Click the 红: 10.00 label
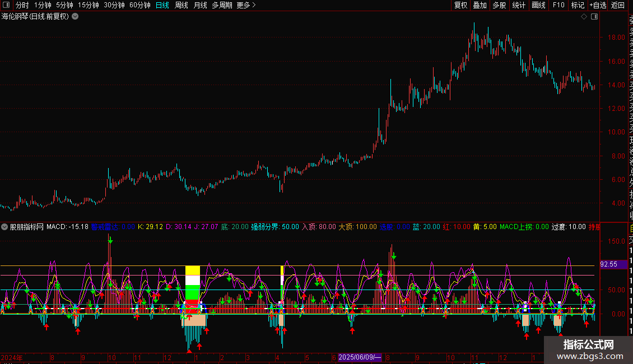Viewport: 633px width, 364px height. coord(457,227)
